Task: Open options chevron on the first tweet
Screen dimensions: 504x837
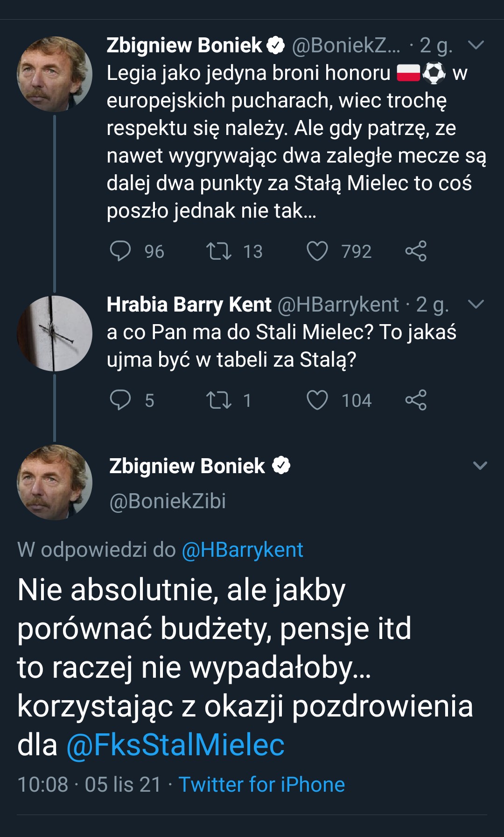Action: (476, 45)
